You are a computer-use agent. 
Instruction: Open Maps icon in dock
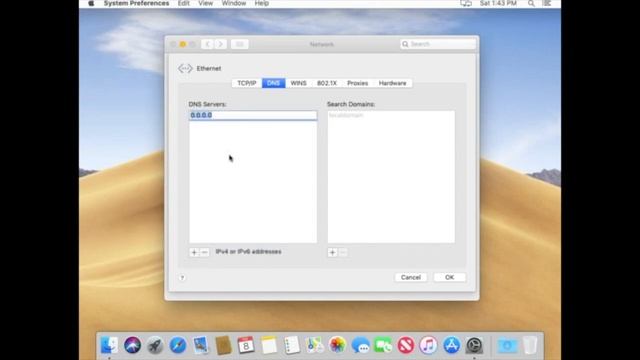coord(314,345)
